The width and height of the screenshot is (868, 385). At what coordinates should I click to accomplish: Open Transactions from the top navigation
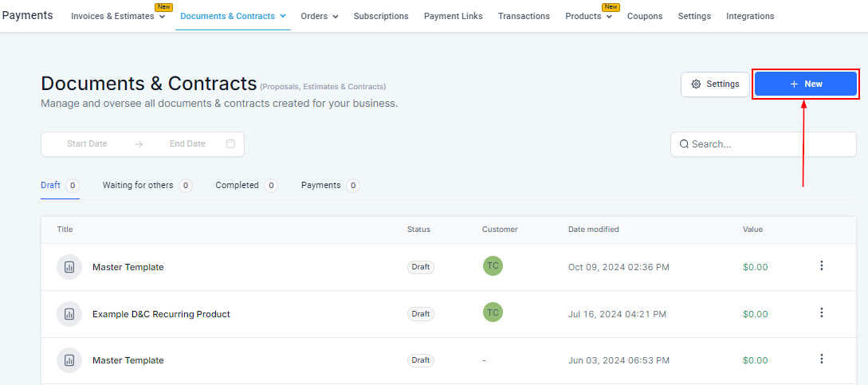tap(524, 16)
